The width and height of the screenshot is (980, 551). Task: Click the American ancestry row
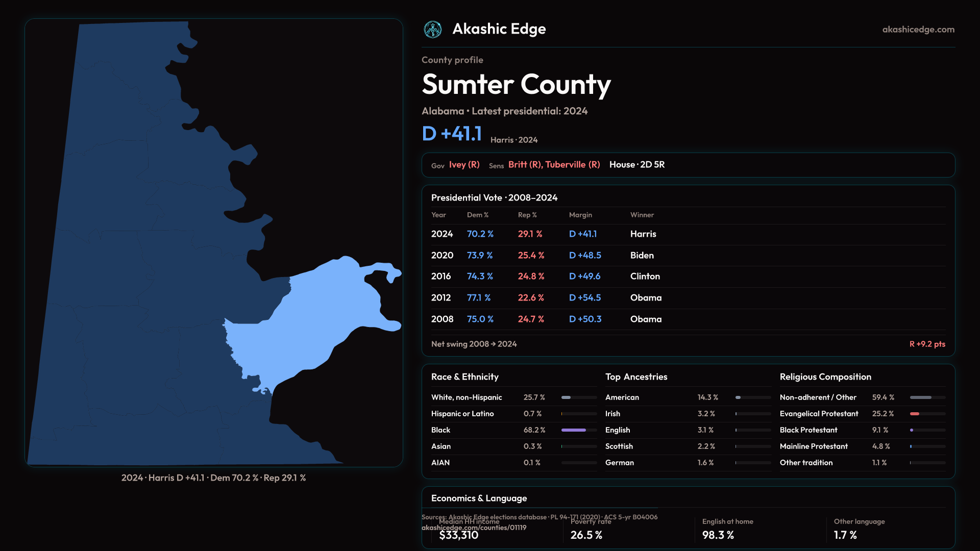[622, 397]
